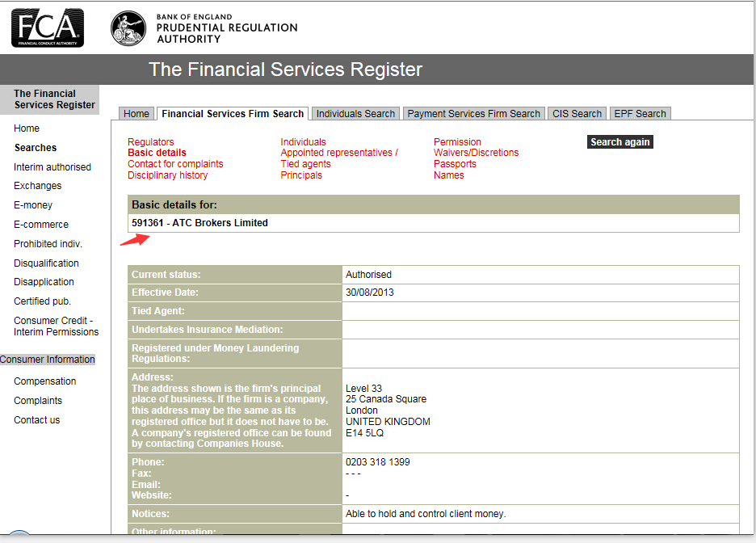Image resolution: width=756 pixels, height=543 pixels.
Task: Click The Financial Services Register banner title
Action: (285, 69)
